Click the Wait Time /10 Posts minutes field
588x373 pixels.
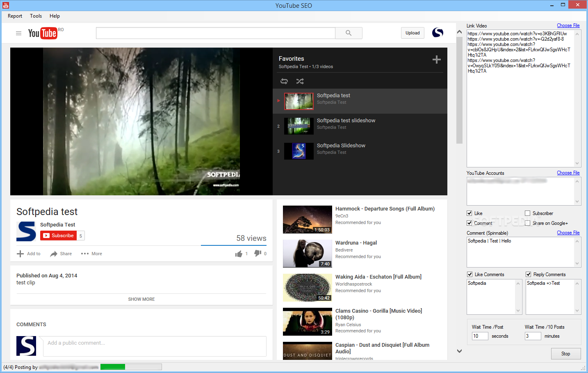coord(533,336)
